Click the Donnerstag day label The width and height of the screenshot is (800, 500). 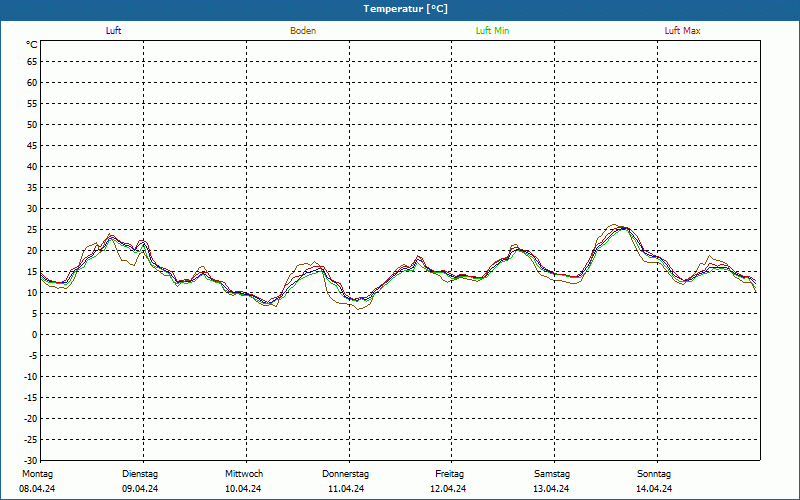pos(345,474)
